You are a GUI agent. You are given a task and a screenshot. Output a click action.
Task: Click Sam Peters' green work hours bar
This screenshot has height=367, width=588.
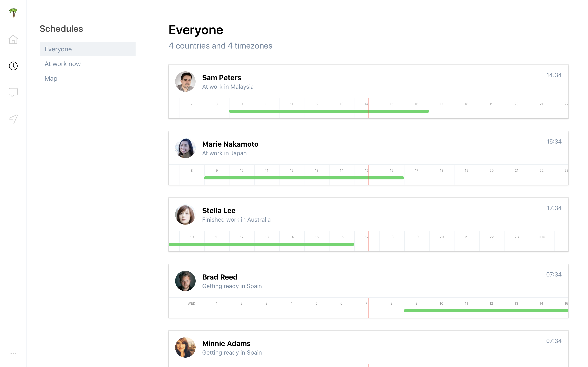coord(316,111)
